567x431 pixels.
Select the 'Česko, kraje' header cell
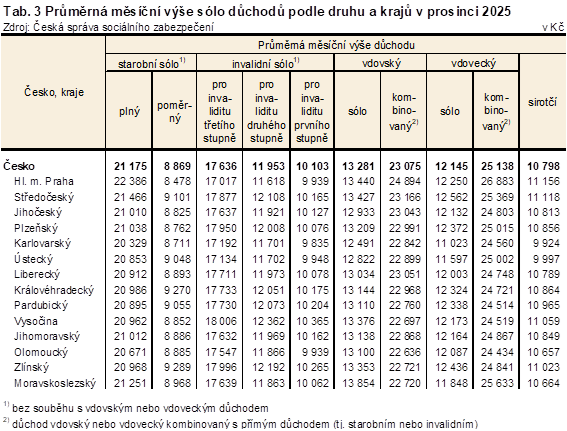pyautogui.click(x=54, y=92)
